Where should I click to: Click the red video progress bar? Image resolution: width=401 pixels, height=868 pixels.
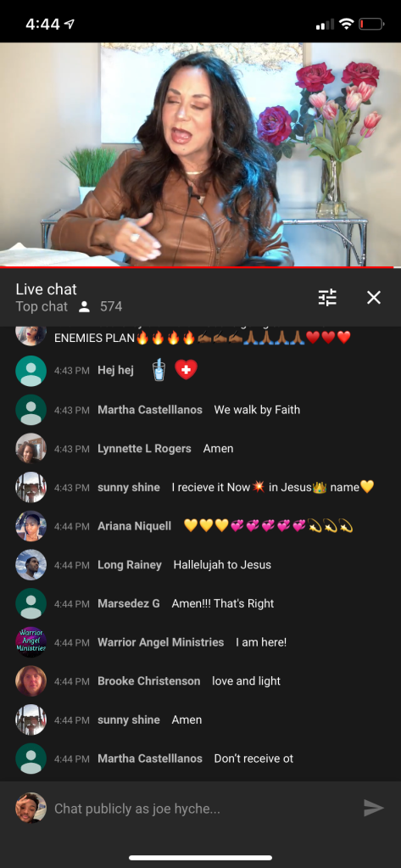(x=200, y=267)
